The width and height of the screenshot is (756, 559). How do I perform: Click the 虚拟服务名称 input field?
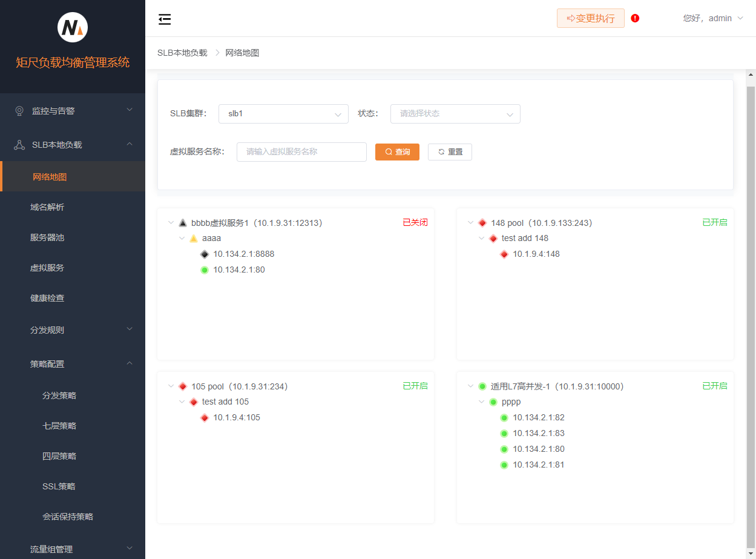pyautogui.click(x=301, y=152)
